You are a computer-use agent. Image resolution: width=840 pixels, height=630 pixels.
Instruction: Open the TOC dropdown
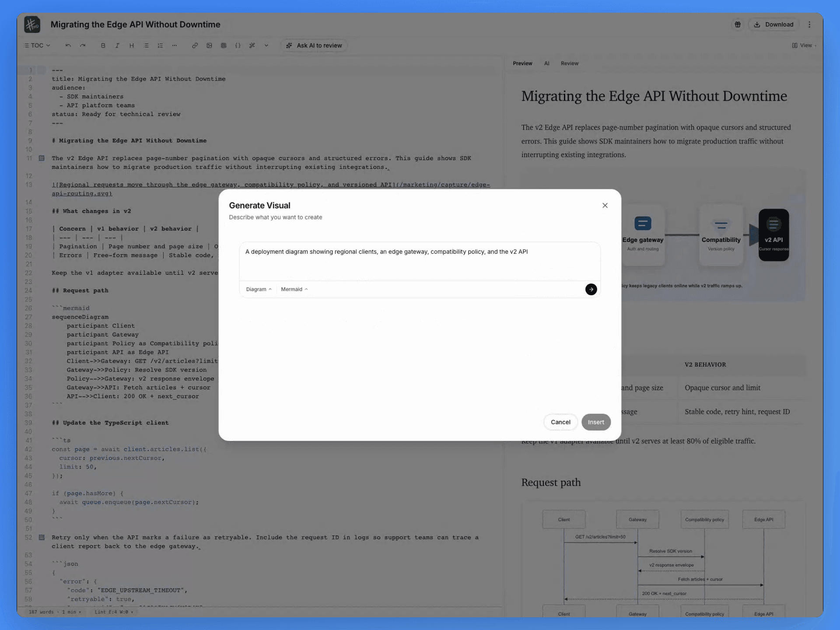37,45
